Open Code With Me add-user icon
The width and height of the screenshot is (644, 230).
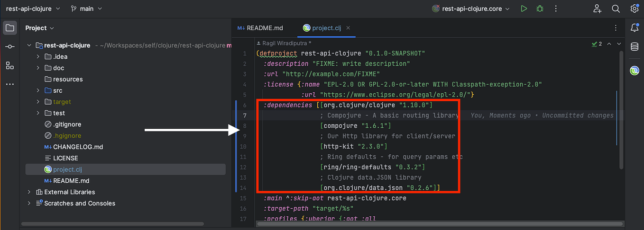[598, 9]
